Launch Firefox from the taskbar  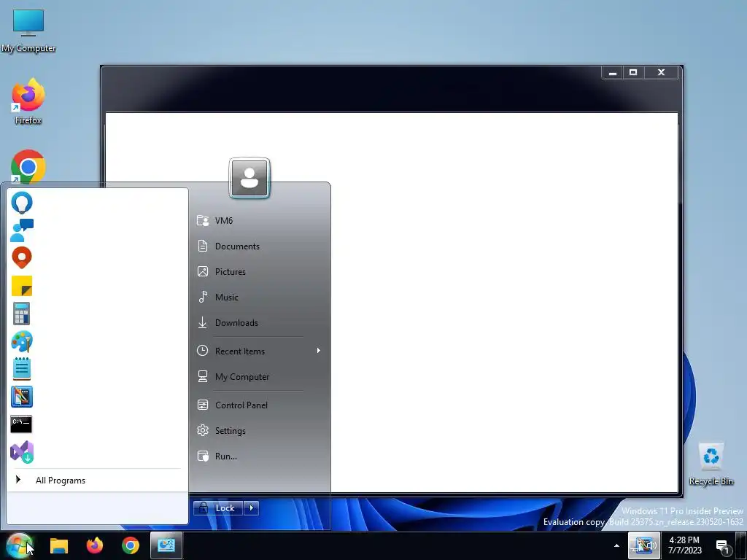pyautogui.click(x=95, y=545)
